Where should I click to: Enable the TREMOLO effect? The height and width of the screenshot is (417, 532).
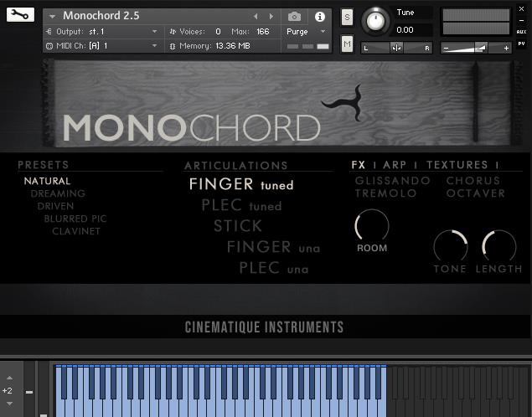[x=385, y=193]
